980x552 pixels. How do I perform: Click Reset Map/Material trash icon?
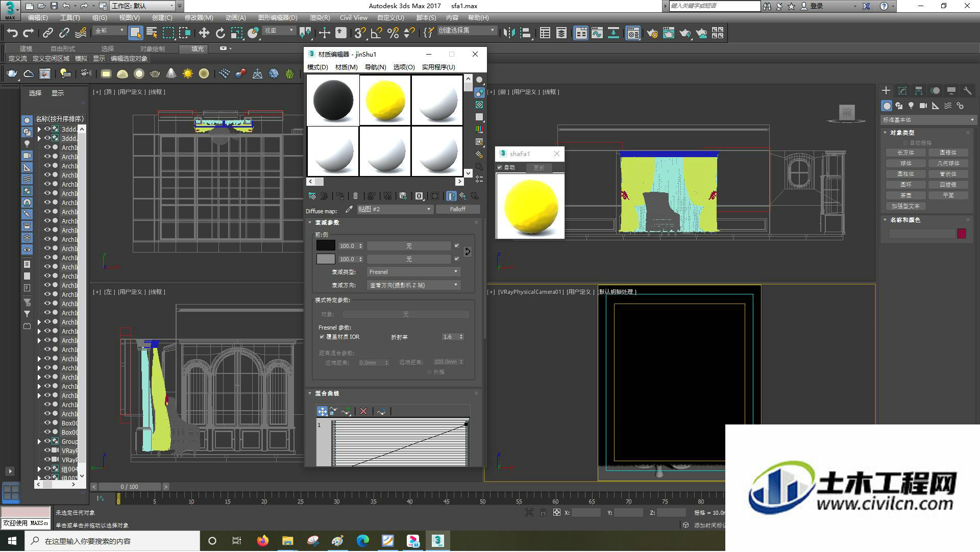356,196
